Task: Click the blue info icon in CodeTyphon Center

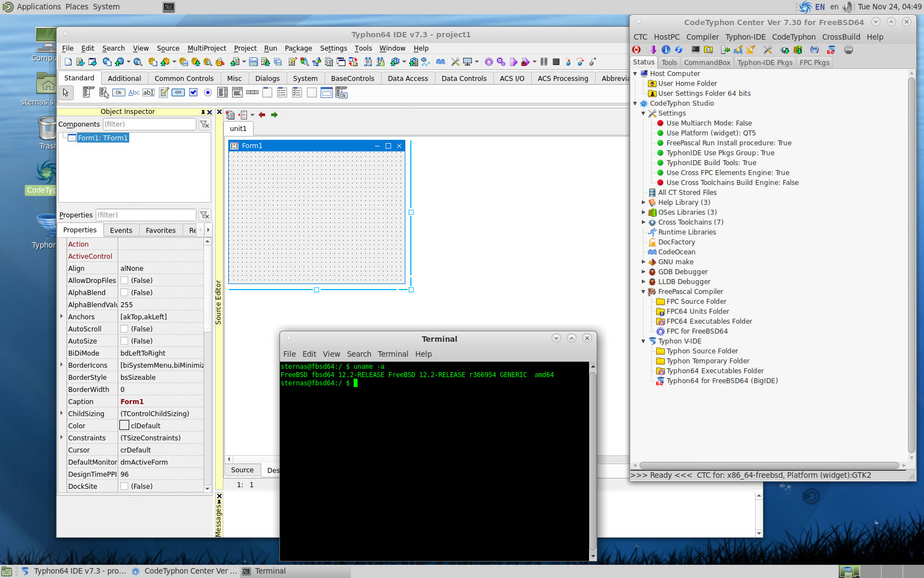Action: [666, 50]
